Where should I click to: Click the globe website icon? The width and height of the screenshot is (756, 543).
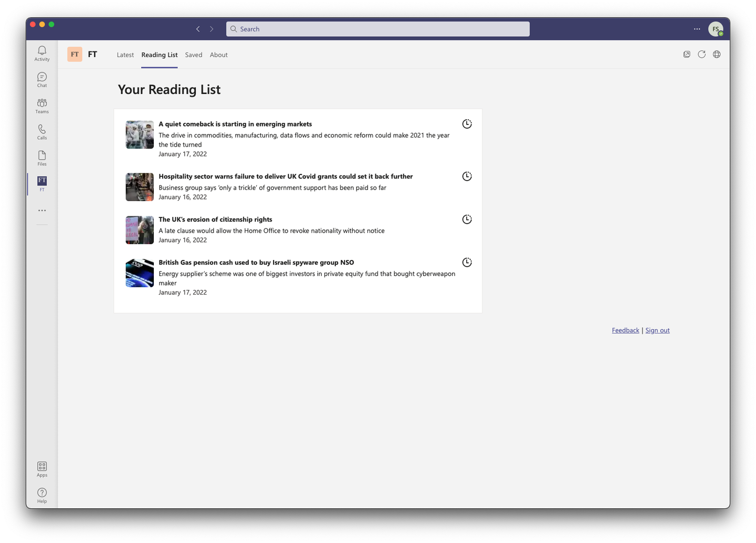coord(717,55)
